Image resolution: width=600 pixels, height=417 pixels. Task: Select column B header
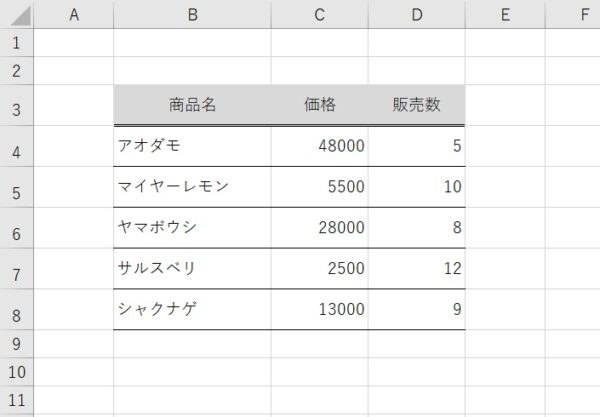(x=192, y=14)
